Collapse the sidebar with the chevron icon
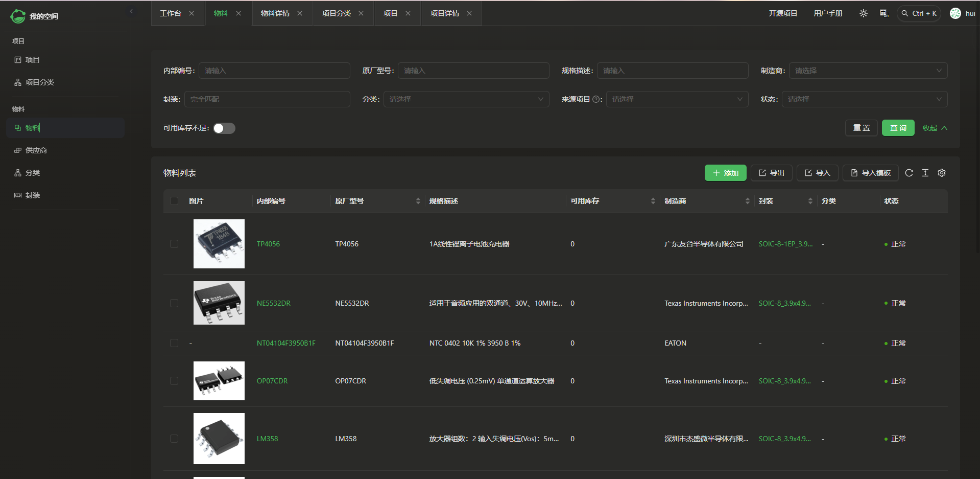 (131, 11)
